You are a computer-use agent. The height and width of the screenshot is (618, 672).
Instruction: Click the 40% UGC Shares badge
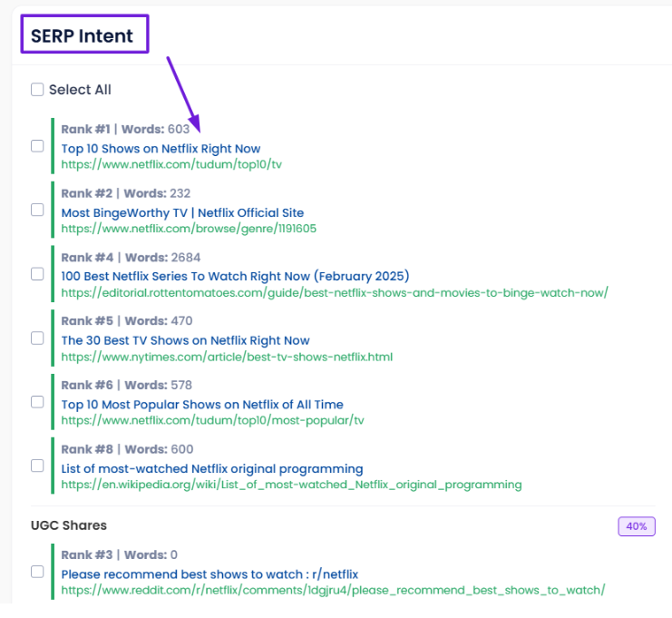(637, 526)
